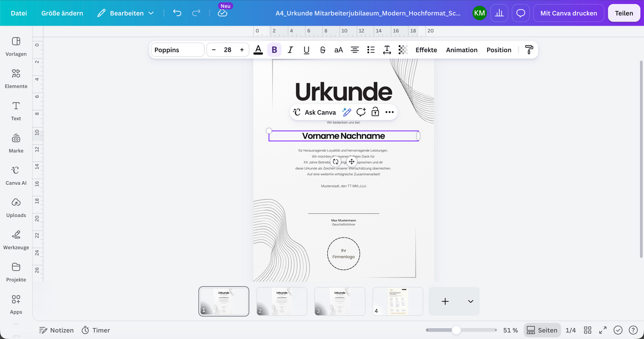This screenshot has width=644, height=339.
Task: Open the Effekte text effects tab
Action: (x=426, y=50)
